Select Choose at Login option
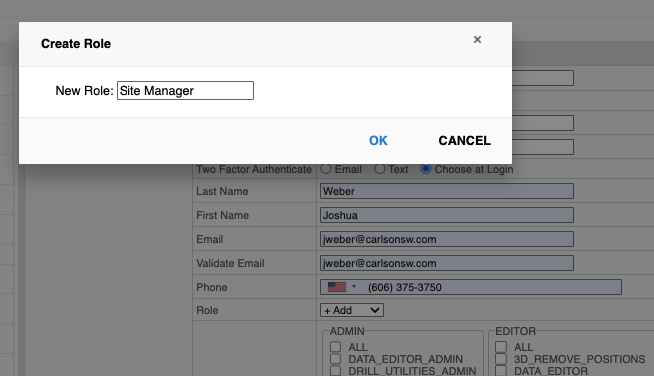The image size is (654, 376). 425,169
